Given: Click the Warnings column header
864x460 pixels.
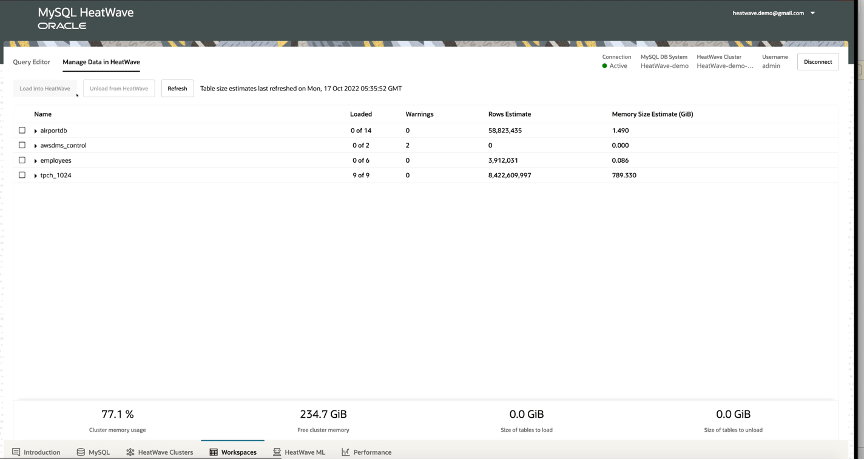Looking at the screenshot, I should [419, 114].
